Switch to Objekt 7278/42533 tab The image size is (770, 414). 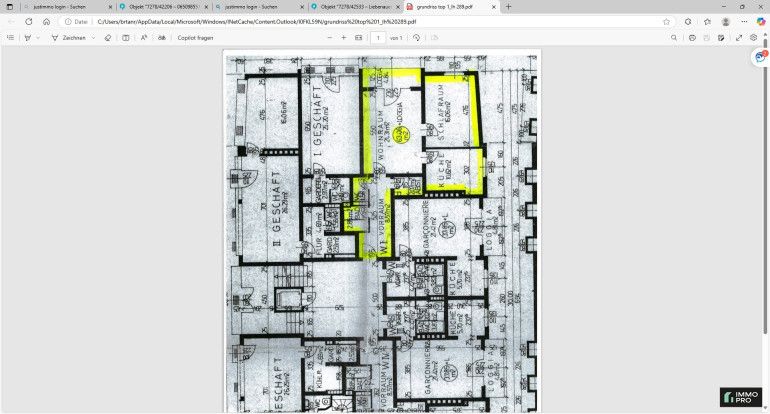click(350, 6)
